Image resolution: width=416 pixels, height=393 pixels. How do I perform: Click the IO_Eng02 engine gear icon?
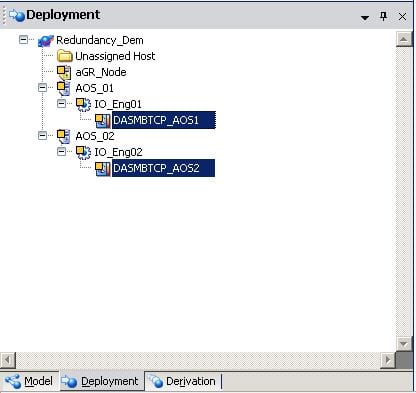tap(83, 152)
